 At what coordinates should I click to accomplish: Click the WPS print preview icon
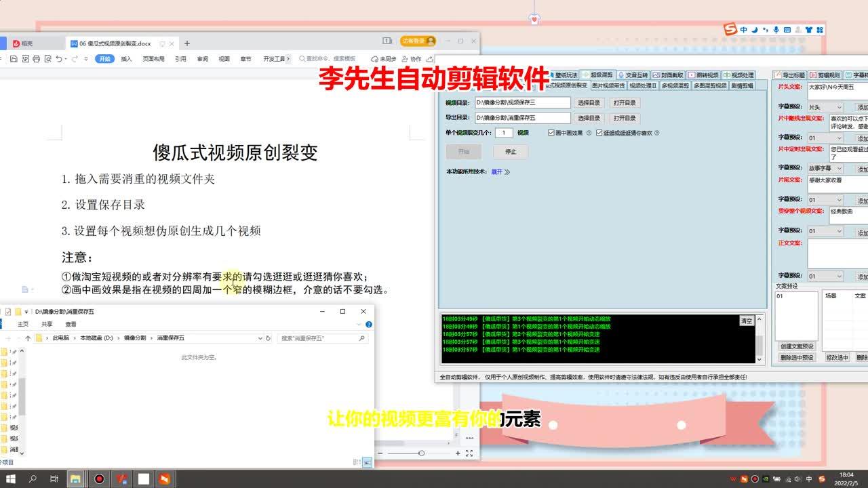click(48, 59)
